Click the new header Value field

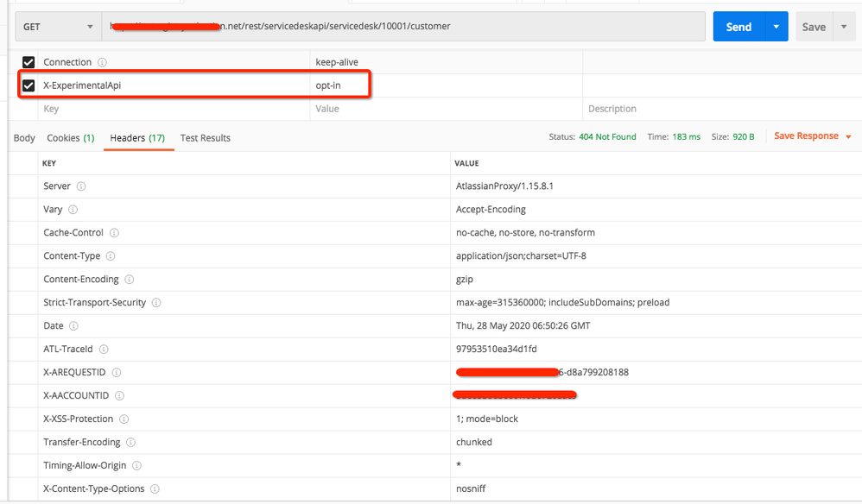coord(446,109)
